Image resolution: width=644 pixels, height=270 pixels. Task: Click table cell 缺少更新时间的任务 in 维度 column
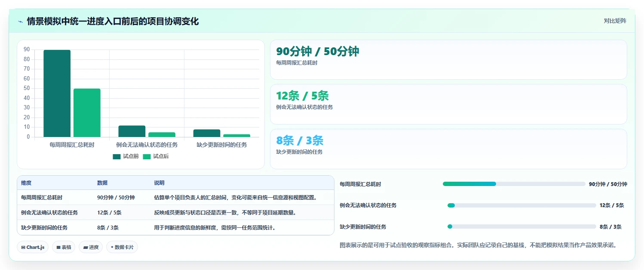pyautogui.click(x=44, y=228)
